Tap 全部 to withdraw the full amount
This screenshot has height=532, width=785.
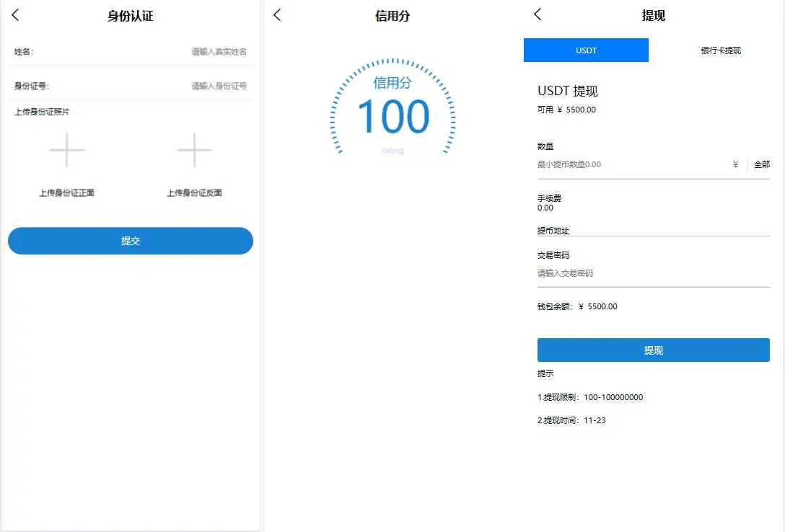(x=763, y=164)
